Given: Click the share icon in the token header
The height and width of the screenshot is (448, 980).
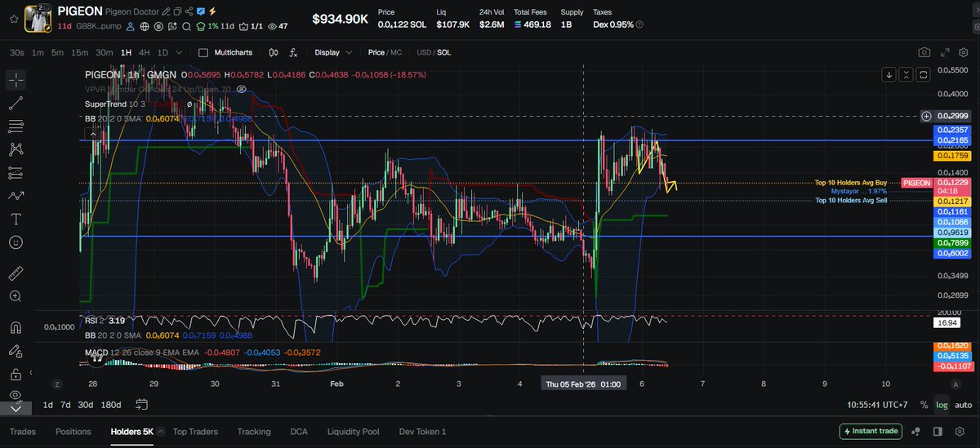Looking at the screenshot, I should (x=189, y=12).
